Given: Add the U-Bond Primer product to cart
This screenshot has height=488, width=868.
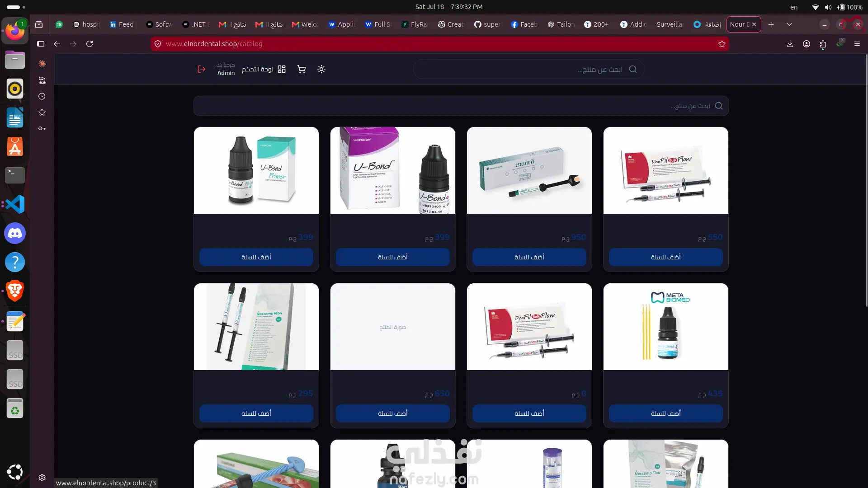Looking at the screenshot, I should pyautogui.click(x=256, y=257).
